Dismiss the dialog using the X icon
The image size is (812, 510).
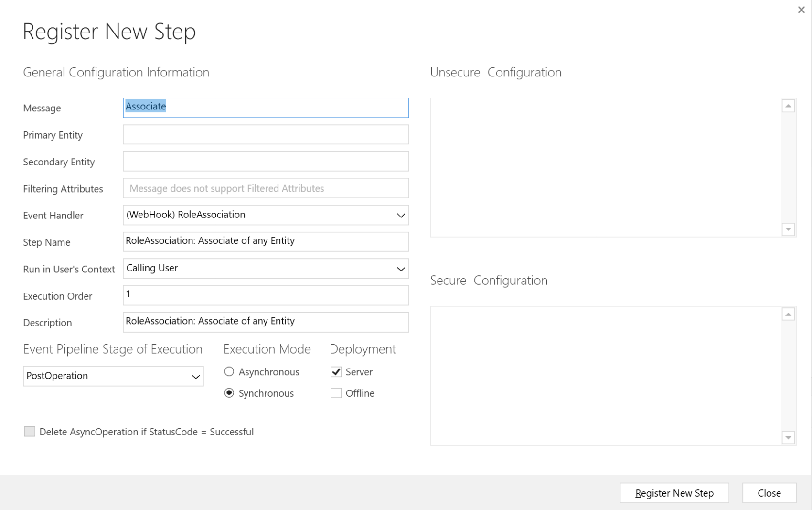[801, 10]
